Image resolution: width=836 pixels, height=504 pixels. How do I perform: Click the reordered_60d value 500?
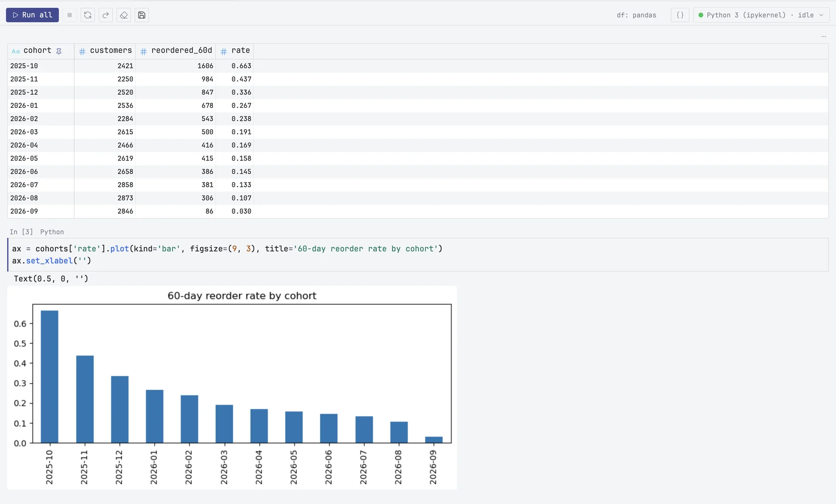(207, 132)
